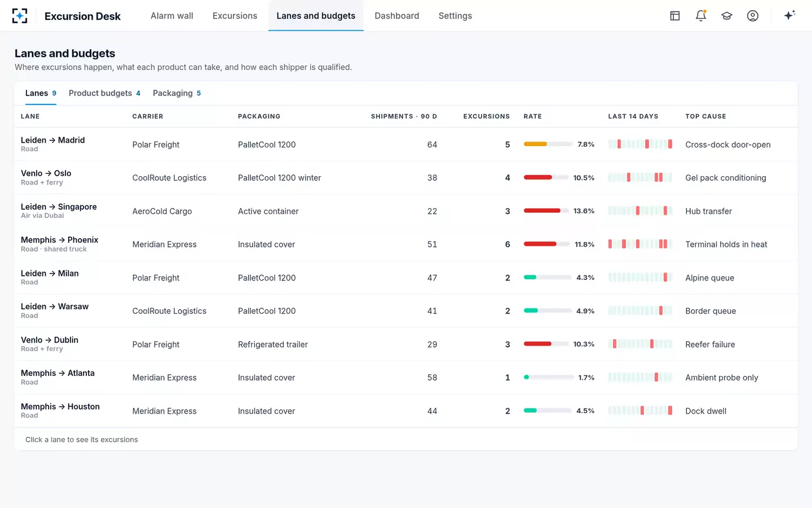Open the Memphis → Houston lane
This screenshot has width=812, height=508.
click(x=406, y=411)
